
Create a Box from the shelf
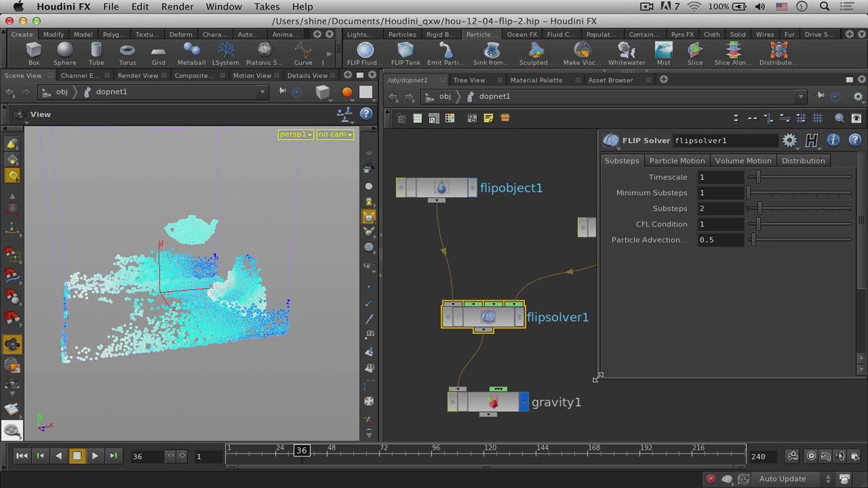33,53
